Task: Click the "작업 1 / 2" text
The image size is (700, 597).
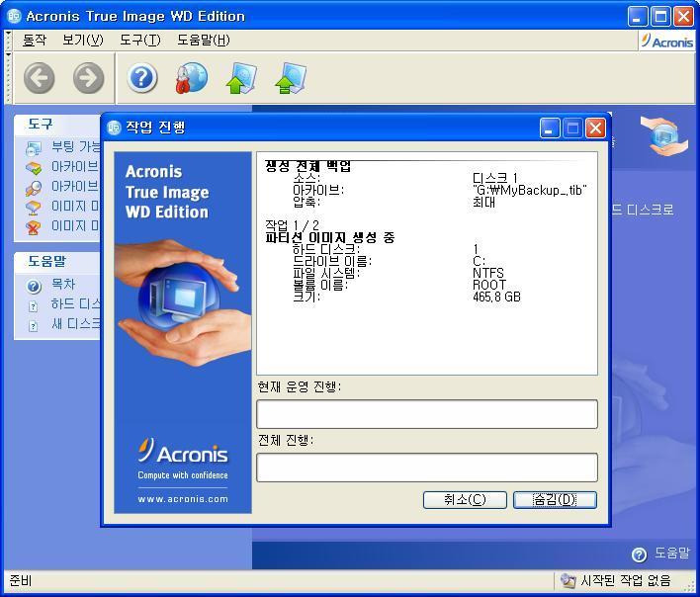Action: (292, 225)
